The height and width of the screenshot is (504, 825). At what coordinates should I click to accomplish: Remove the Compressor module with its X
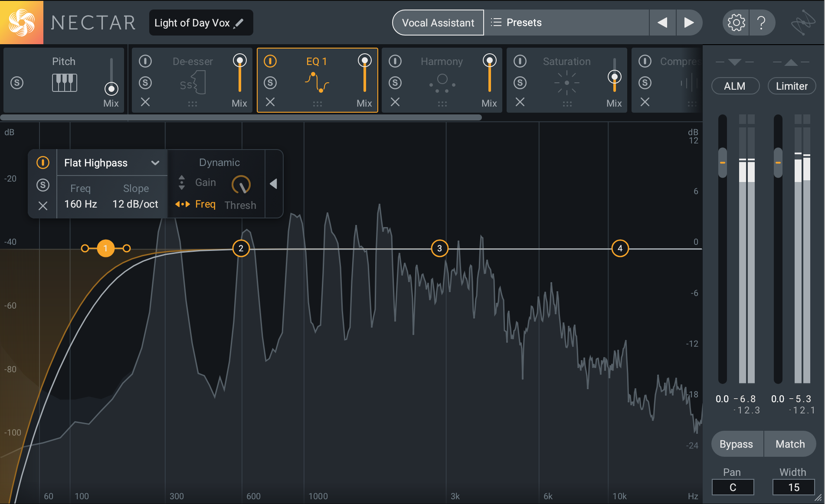[x=645, y=102]
